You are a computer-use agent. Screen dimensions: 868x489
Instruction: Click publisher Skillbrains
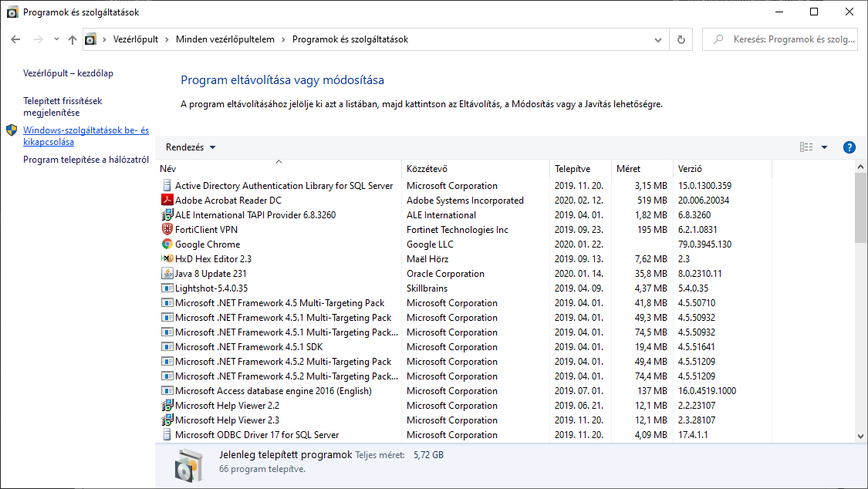point(427,288)
